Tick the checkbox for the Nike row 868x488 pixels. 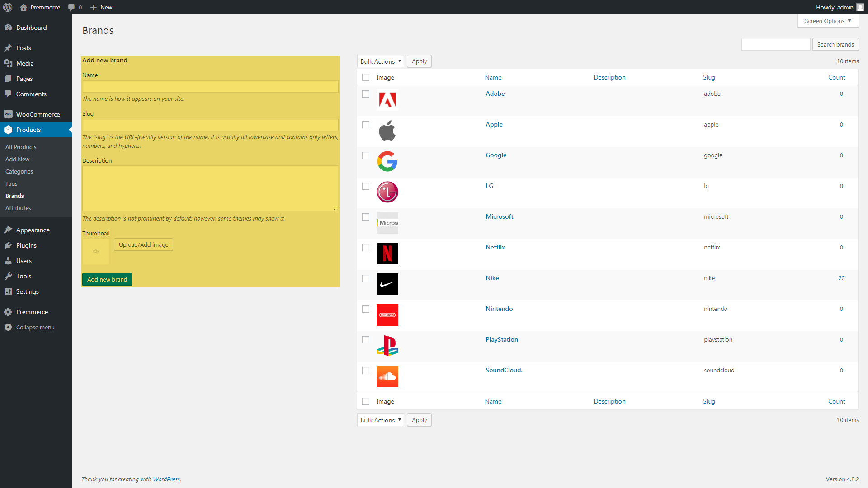tap(366, 278)
